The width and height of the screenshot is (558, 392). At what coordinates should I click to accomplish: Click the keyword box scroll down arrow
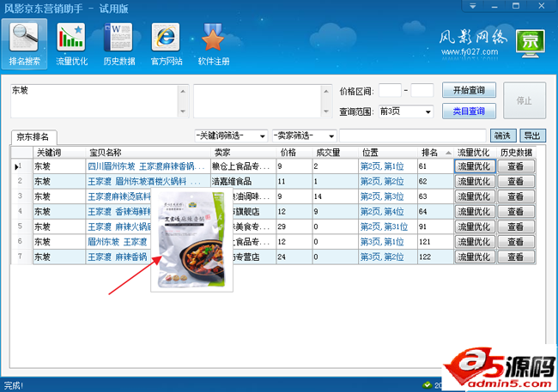(183, 112)
